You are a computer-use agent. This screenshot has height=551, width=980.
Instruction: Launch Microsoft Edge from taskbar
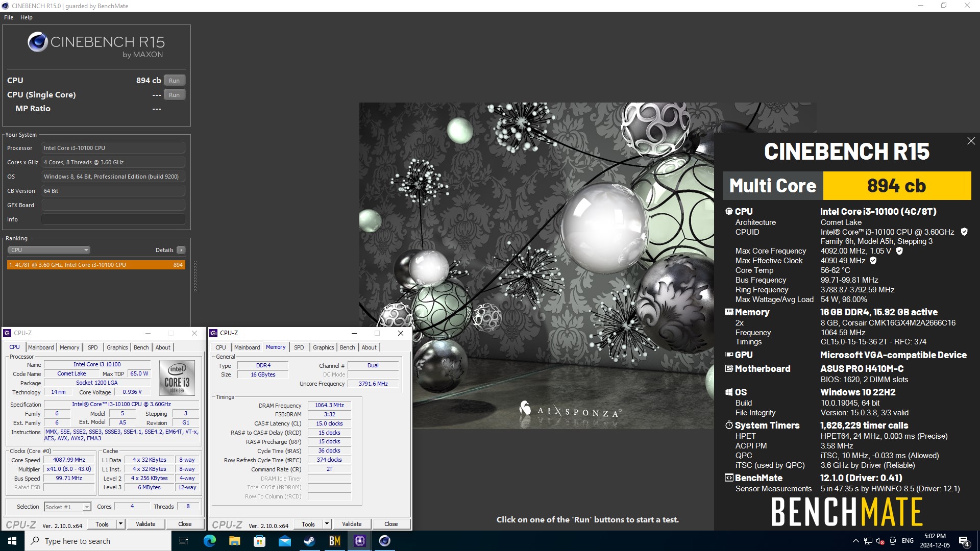(209, 541)
